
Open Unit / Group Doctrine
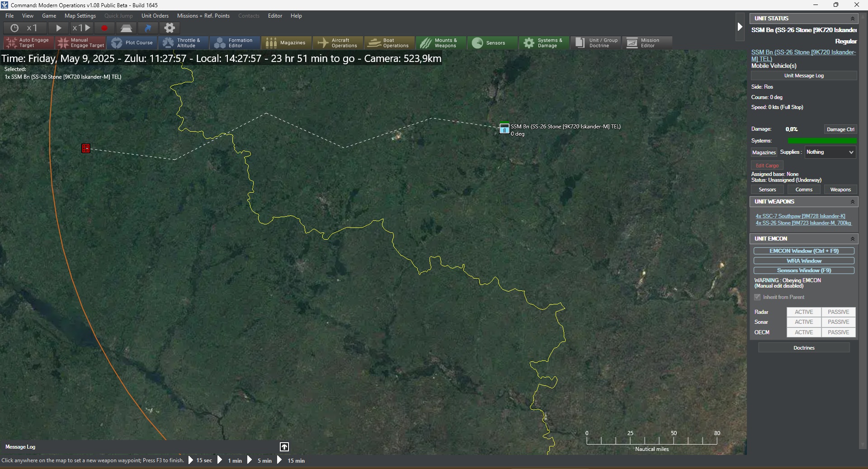[x=595, y=43]
